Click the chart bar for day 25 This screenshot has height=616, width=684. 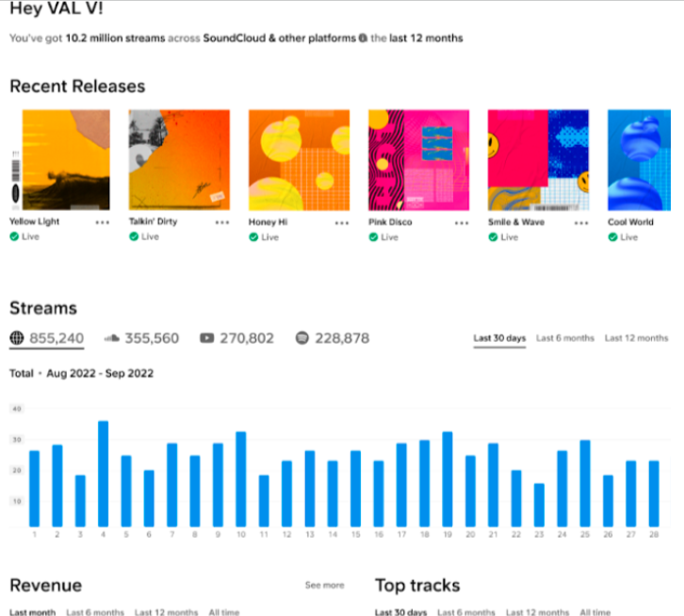tap(585, 483)
